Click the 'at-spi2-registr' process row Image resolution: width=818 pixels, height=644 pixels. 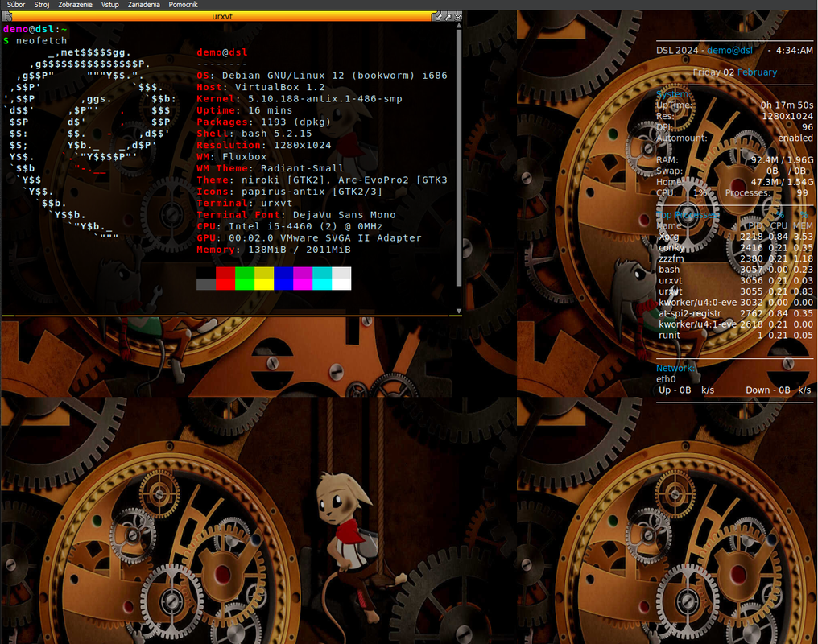(736, 313)
